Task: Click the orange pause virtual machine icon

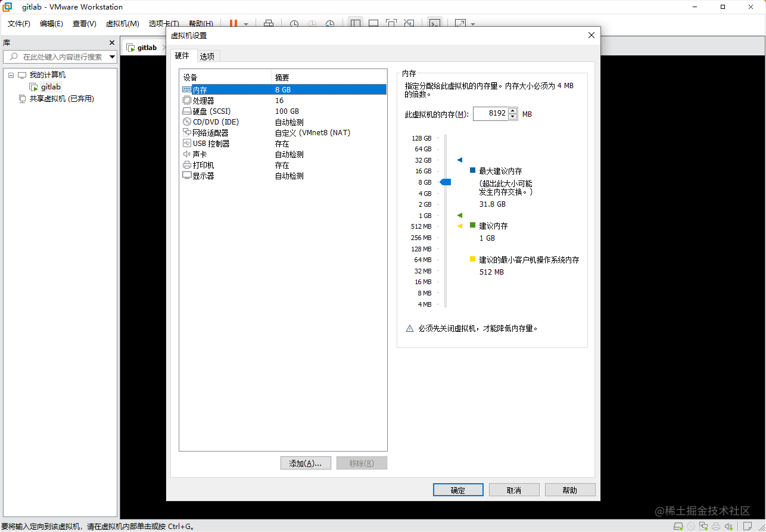Action: tap(233, 24)
